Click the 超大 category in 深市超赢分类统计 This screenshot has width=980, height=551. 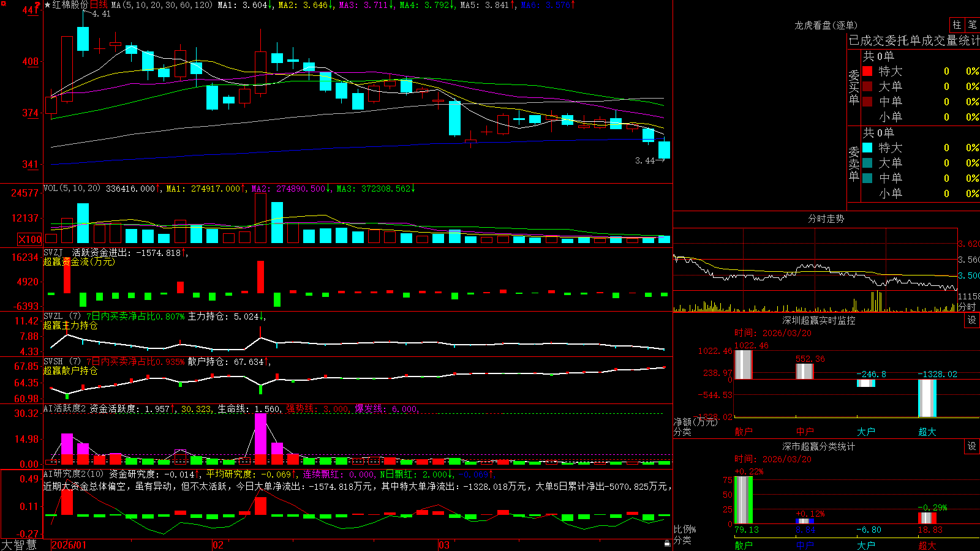[x=927, y=545]
